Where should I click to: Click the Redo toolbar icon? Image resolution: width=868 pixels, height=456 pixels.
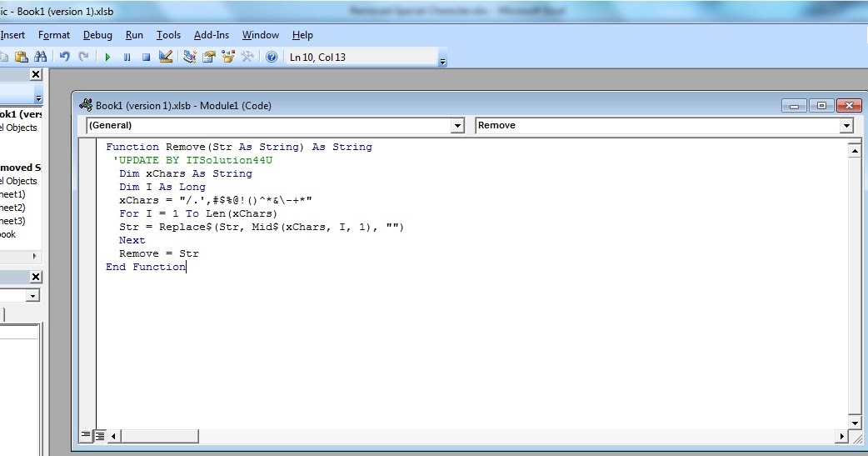[x=83, y=57]
